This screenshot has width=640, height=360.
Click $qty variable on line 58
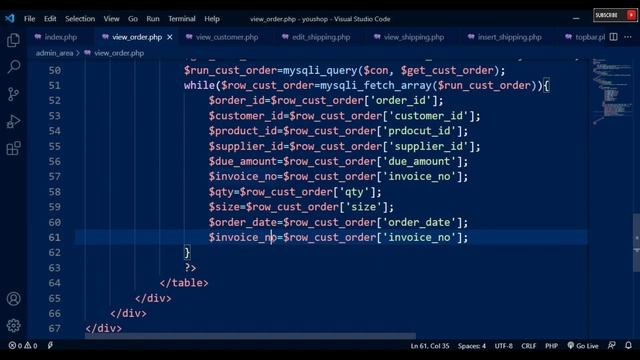[221, 192]
